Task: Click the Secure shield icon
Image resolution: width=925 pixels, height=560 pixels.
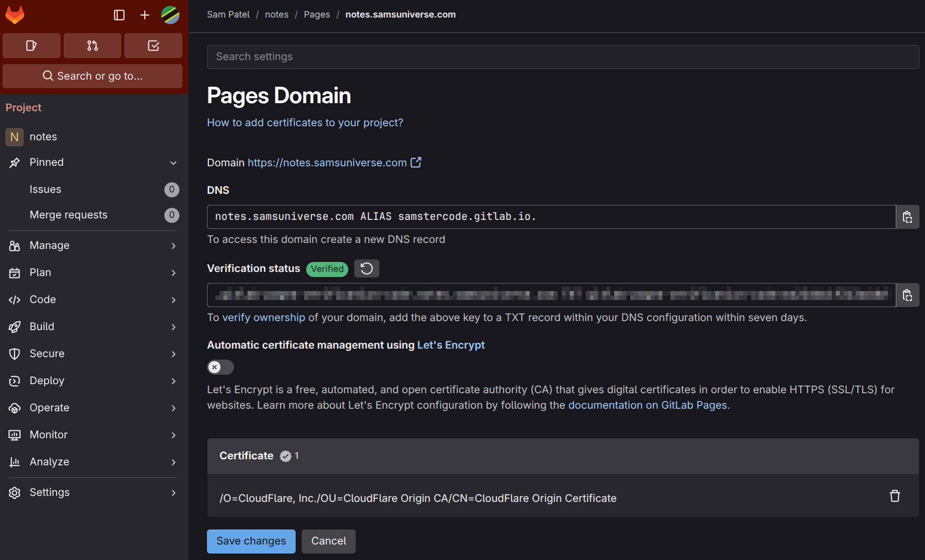Action: [15, 354]
